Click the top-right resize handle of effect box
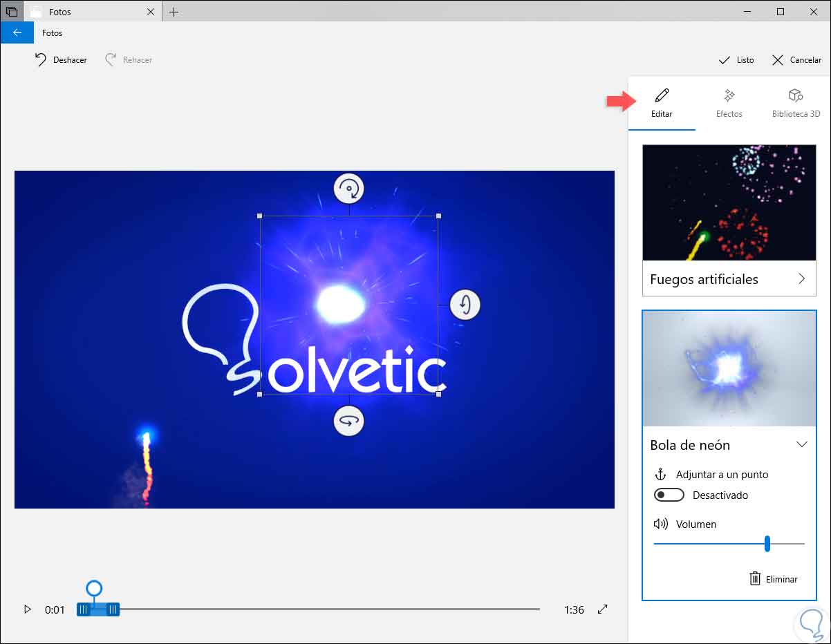 coord(438,216)
